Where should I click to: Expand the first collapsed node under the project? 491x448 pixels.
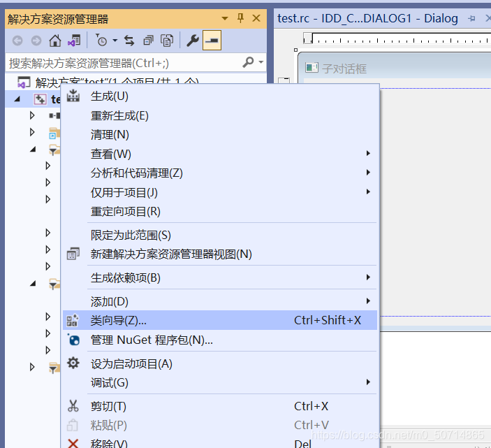(32, 115)
